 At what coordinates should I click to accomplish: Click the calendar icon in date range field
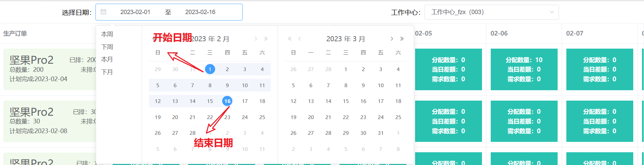point(104,12)
